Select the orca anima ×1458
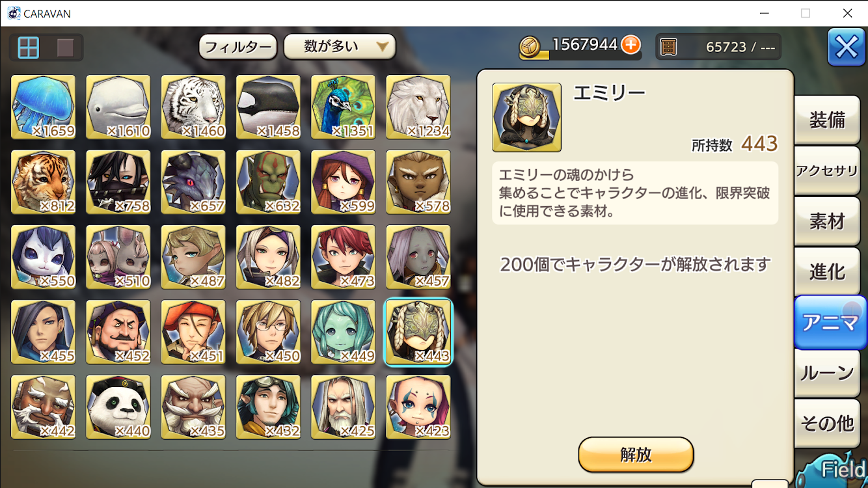868x488 pixels. (x=268, y=107)
